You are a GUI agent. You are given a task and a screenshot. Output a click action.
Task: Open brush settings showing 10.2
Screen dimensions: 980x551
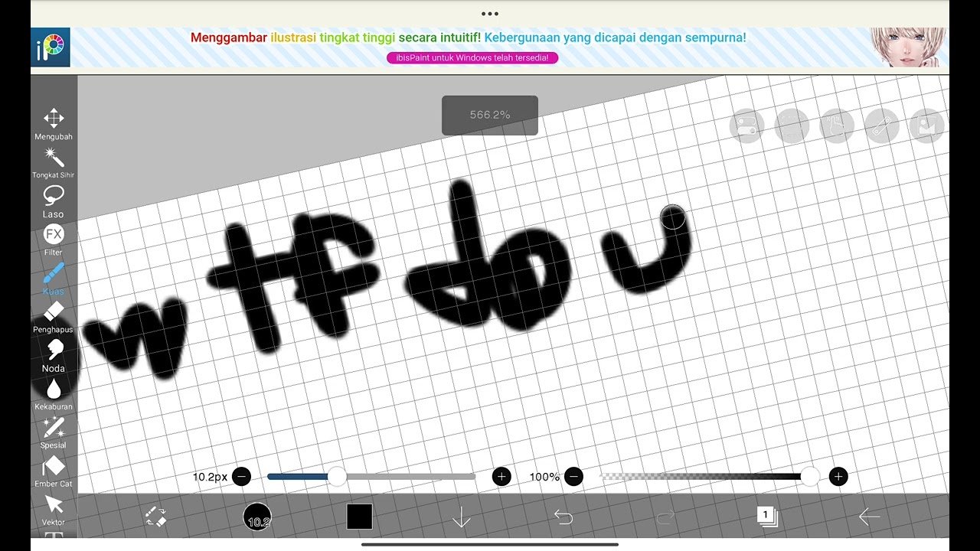[257, 517]
